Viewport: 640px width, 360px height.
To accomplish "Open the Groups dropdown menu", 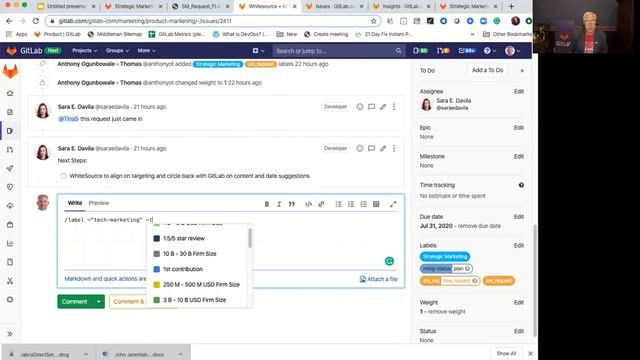I will tap(117, 51).
